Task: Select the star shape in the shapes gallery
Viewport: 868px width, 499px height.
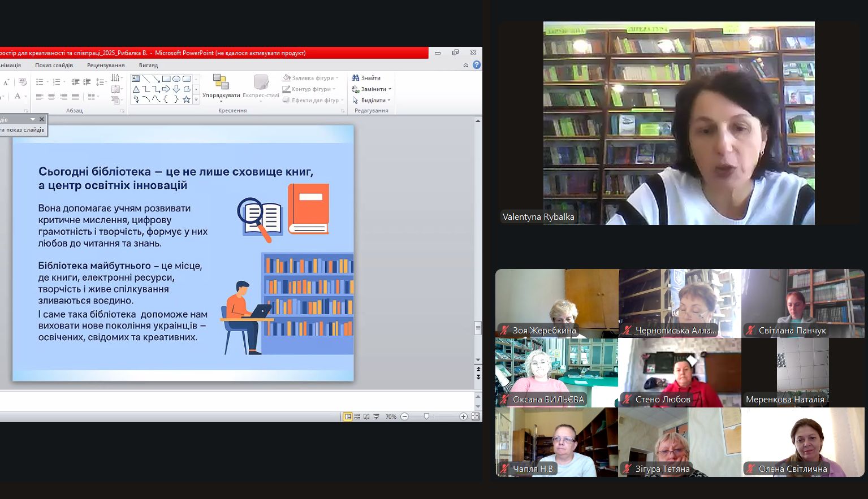Action: click(x=186, y=99)
